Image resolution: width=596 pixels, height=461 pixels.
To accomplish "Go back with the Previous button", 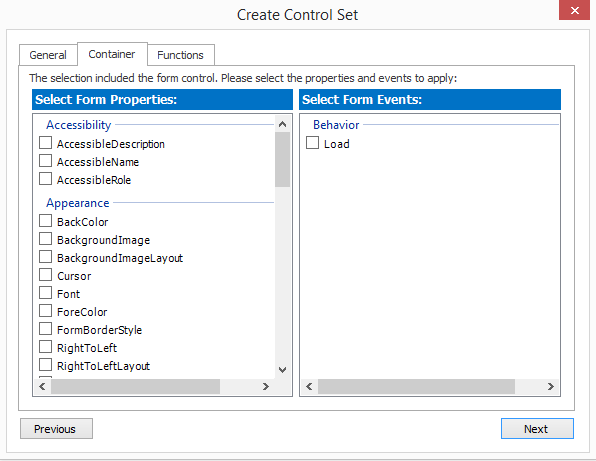I will (x=56, y=429).
